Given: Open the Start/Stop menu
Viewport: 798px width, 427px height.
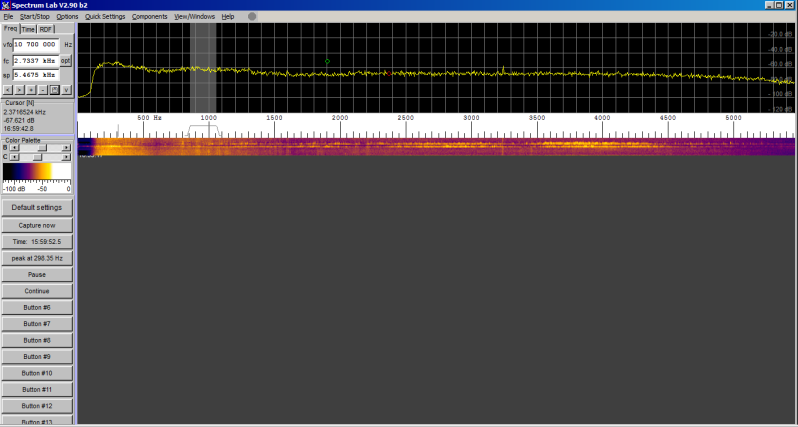Looking at the screenshot, I should pos(35,17).
